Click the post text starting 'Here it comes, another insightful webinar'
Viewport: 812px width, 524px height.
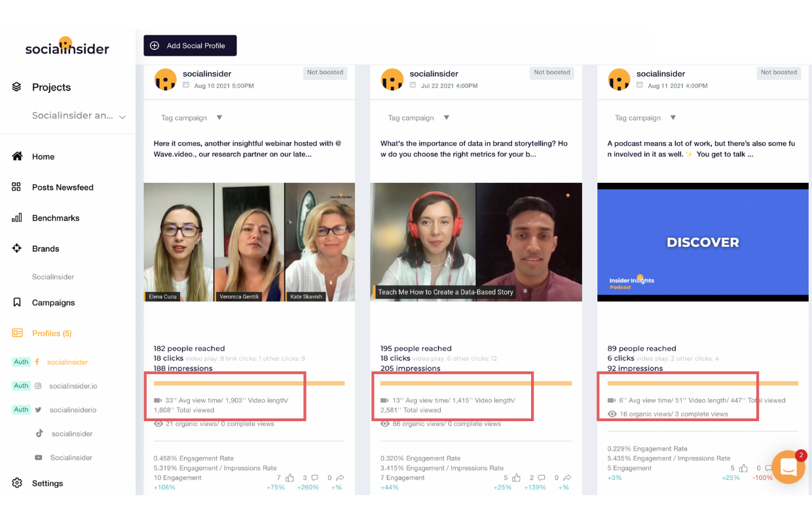pyautogui.click(x=248, y=149)
